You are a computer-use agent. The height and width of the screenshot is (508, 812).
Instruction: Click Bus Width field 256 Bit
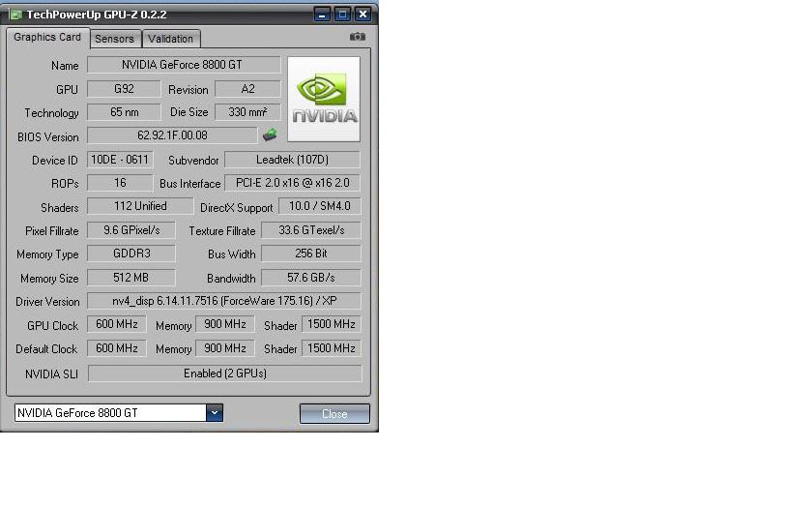(310, 254)
